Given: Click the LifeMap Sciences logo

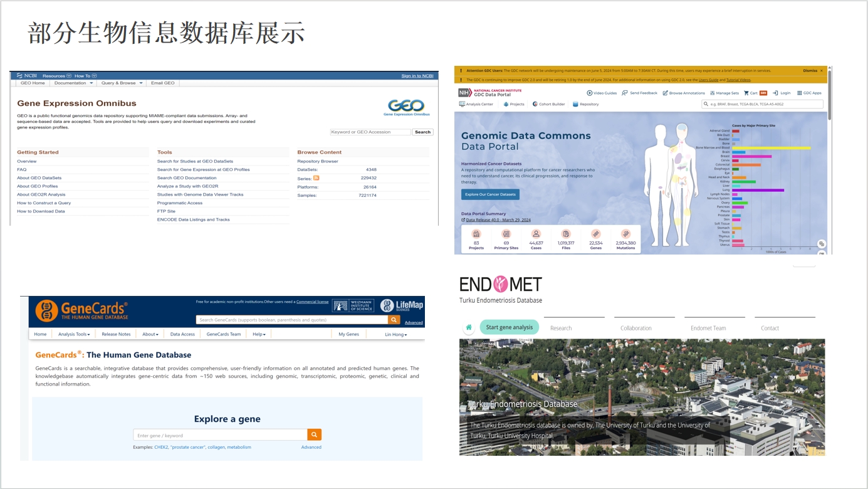Looking at the screenshot, I should click(402, 306).
